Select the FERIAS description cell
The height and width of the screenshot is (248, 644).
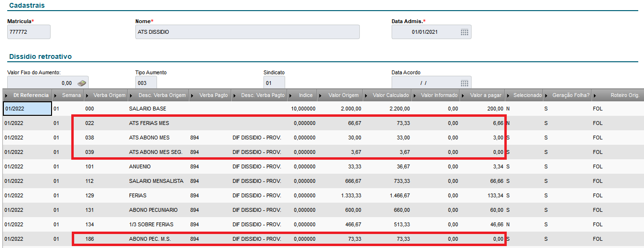(x=138, y=195)
